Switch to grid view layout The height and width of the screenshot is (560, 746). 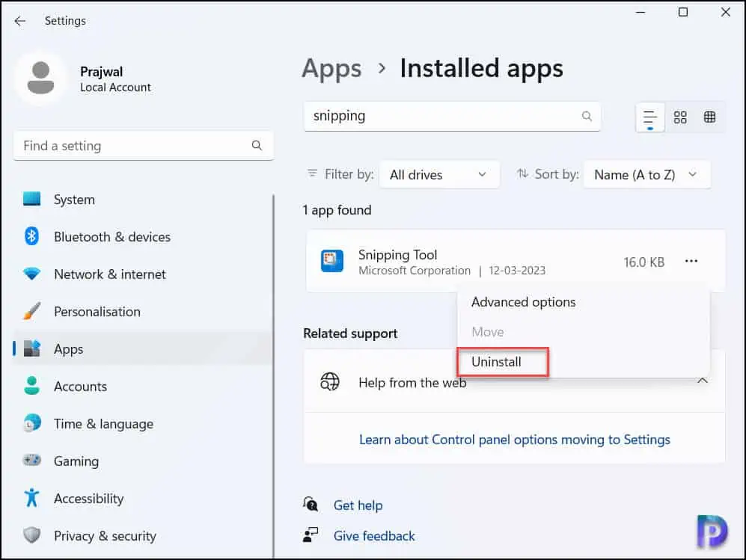coord(680,117)
